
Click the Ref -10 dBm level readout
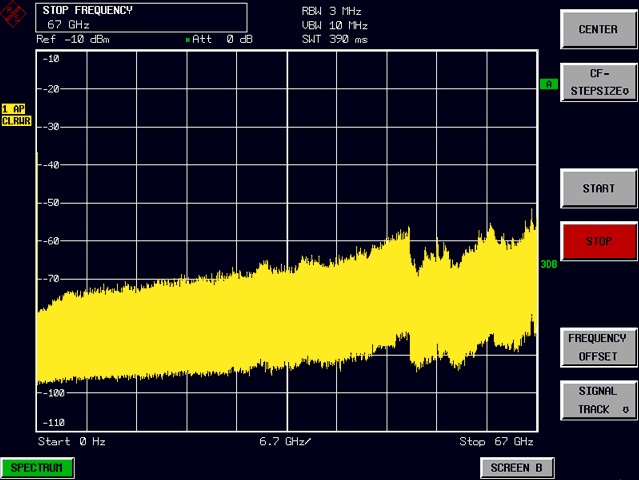tap(72, 40)
